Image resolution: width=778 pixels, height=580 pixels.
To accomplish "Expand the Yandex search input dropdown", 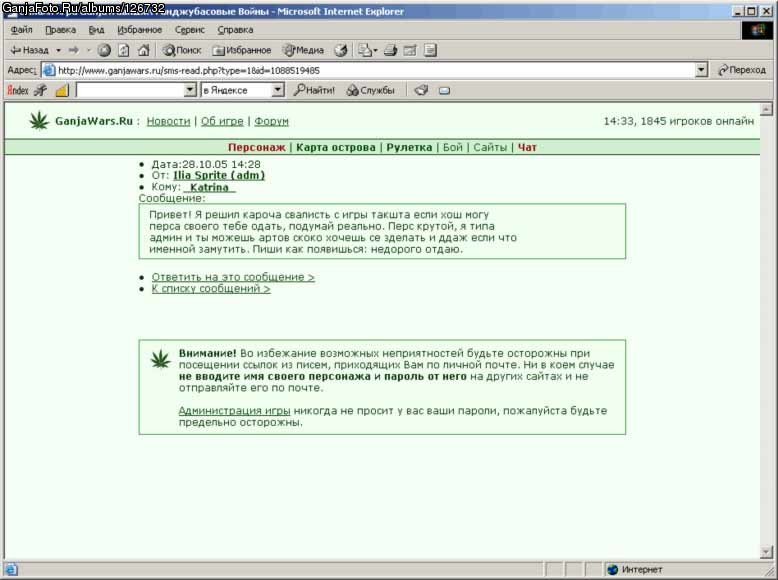I will (190, 90).
